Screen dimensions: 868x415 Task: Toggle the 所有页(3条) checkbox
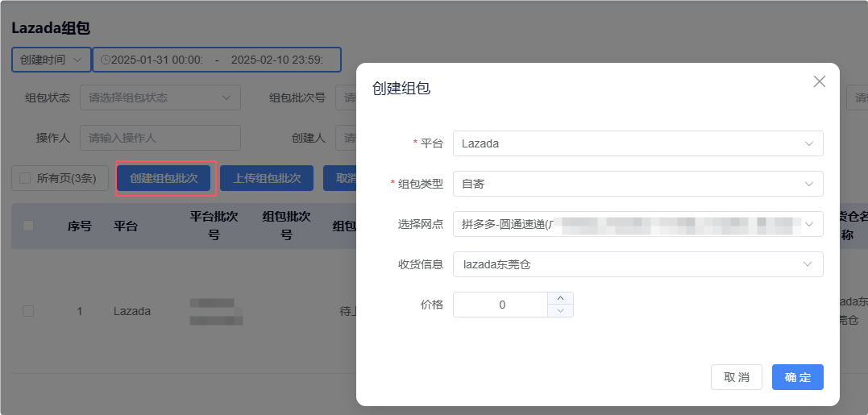coord(24,178)
